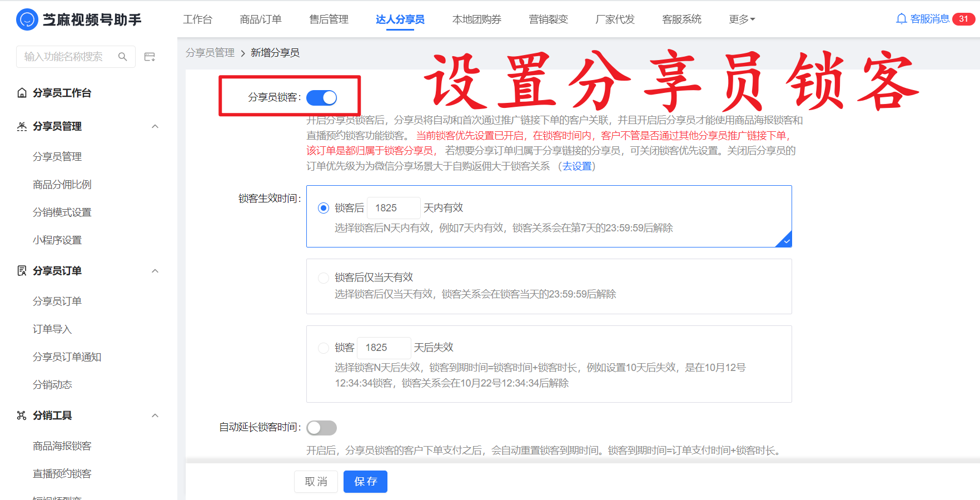Collapse the 分享员管理 sidebar section chevron
Viewport: 980px width, 500px height.
click(155, 126)
